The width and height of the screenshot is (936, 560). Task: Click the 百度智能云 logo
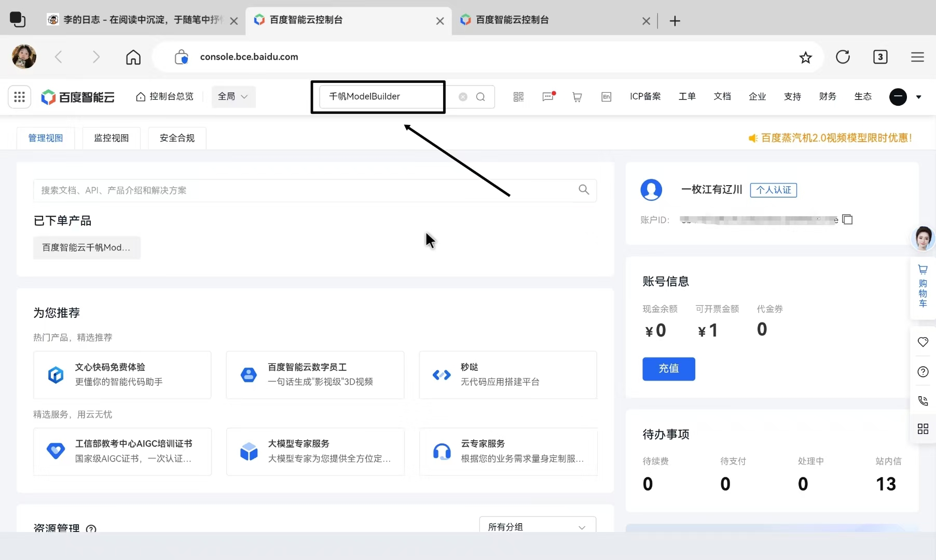[78, 97]
